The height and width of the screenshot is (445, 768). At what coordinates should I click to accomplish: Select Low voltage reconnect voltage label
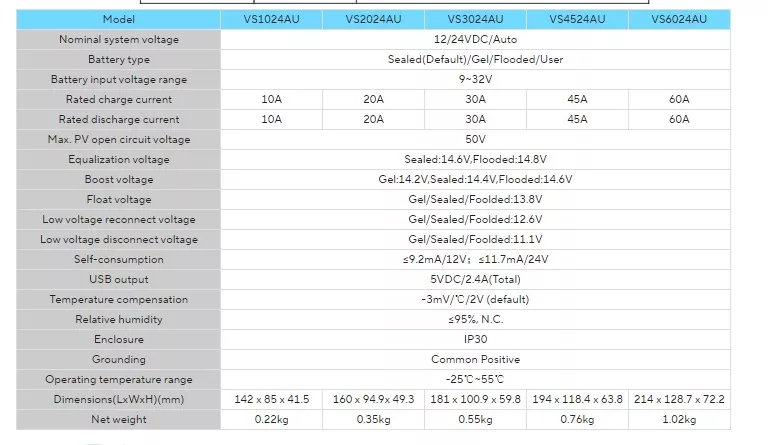(119, 220)
